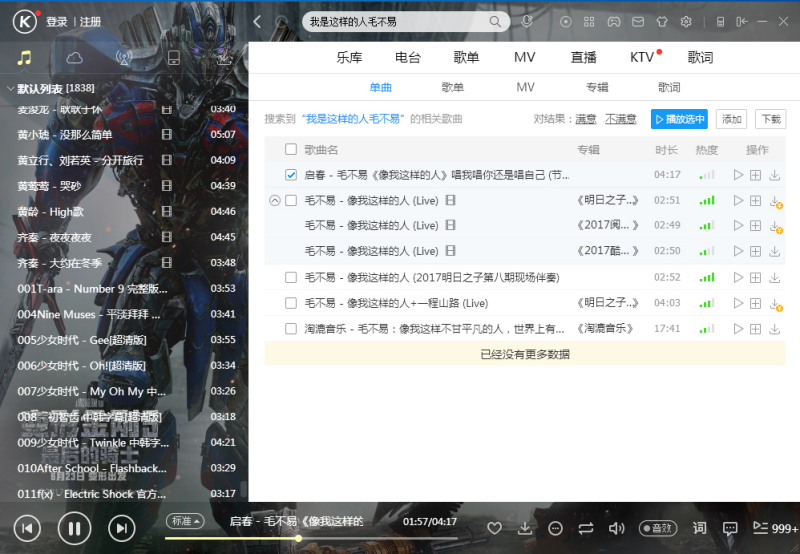This screenshot has height=554, width=800.
Task: Toggle desktop lyrics 词 button
Action: (699, 528)
